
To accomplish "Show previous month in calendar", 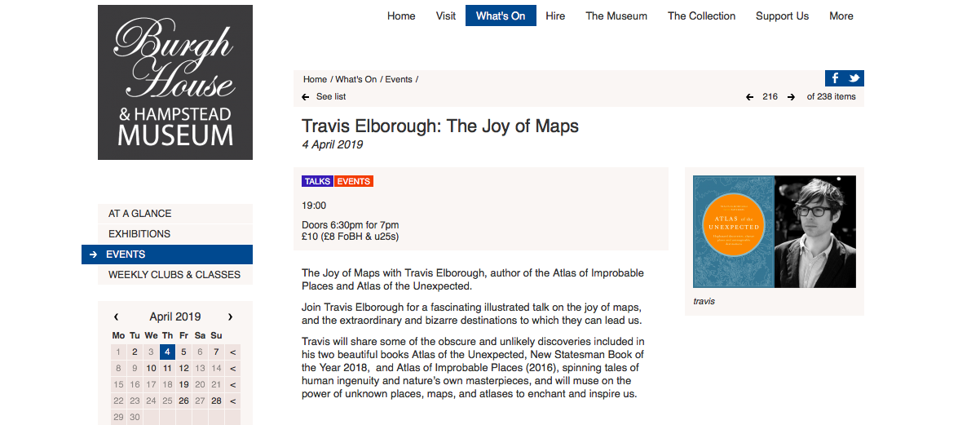I will tap(117, 317).
